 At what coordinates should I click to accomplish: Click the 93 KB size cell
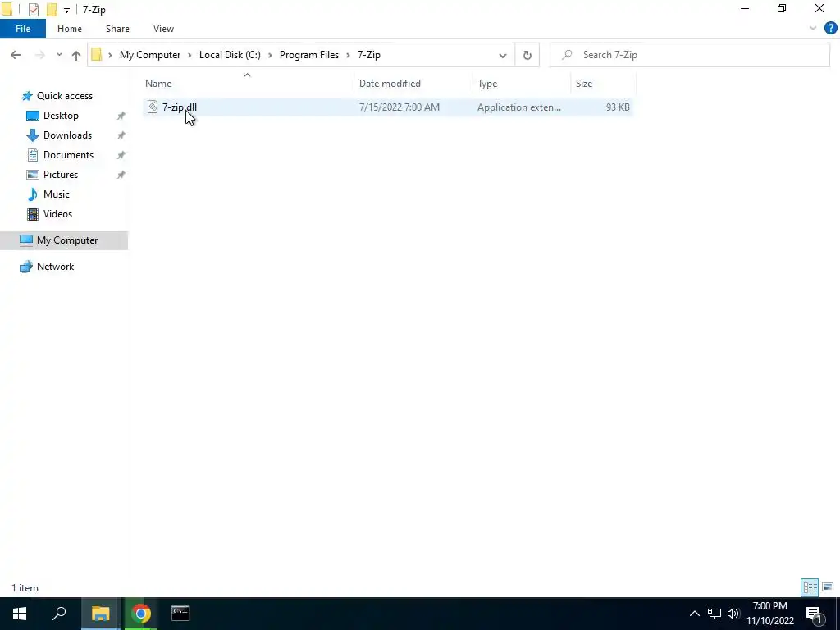click(x=617, y=107)
